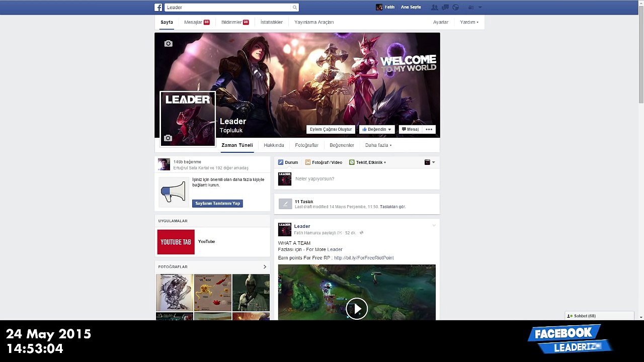This screenshot has height=362, width=644.
Task: Click the 146b beğenme text
Action: click(x=187, y=162)
